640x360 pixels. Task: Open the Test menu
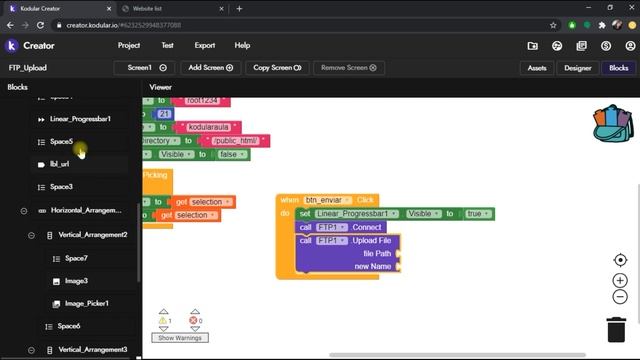click(167, 46)
